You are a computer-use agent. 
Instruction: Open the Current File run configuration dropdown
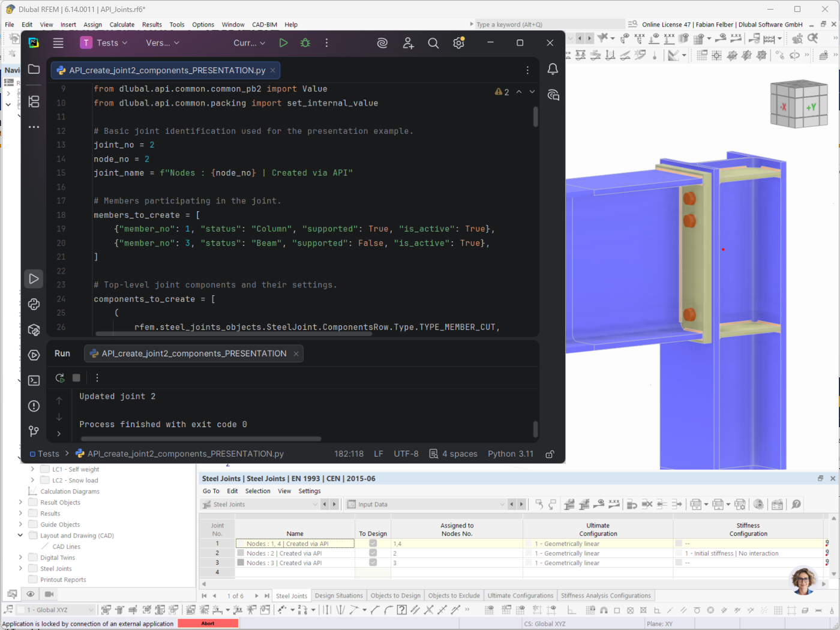point(249,43)
